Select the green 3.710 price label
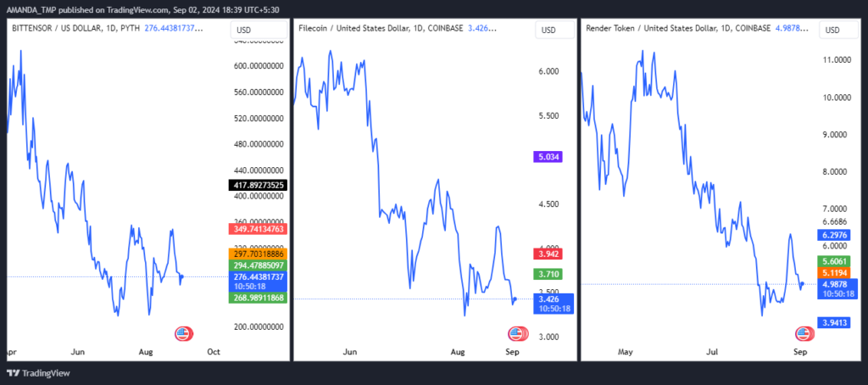 pos(547,274)
